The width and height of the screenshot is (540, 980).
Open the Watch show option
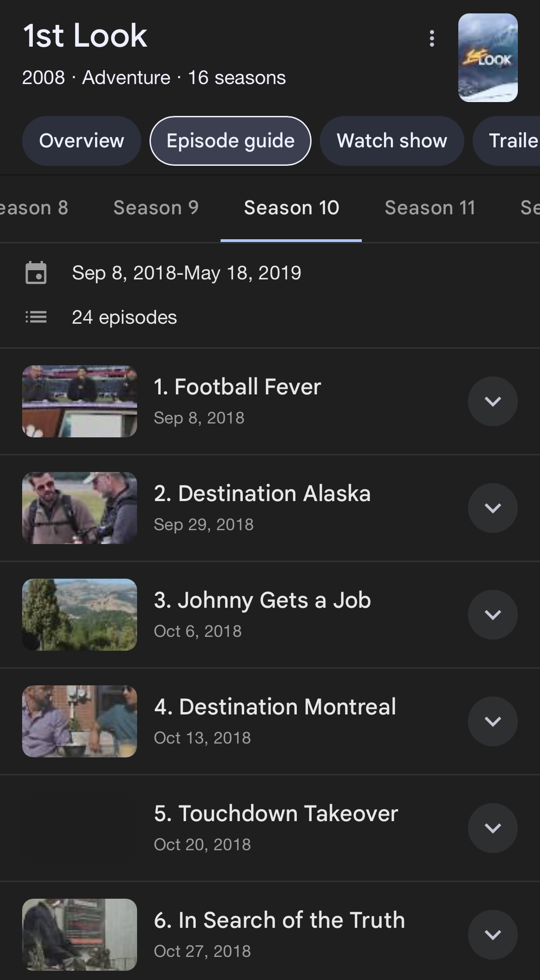click(x=391, y=141)
